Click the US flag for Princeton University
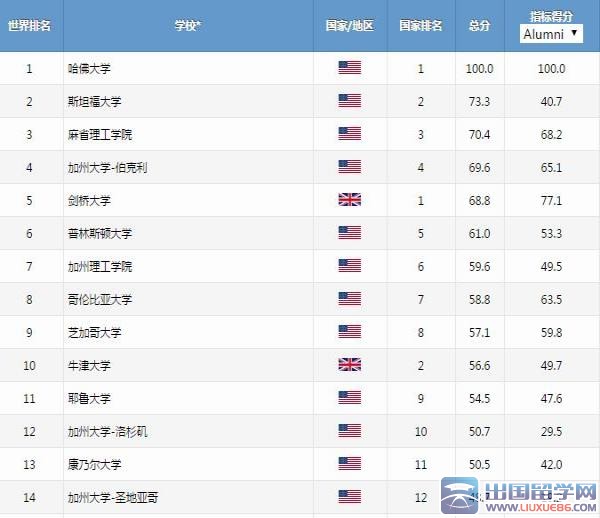 (349, 233)
